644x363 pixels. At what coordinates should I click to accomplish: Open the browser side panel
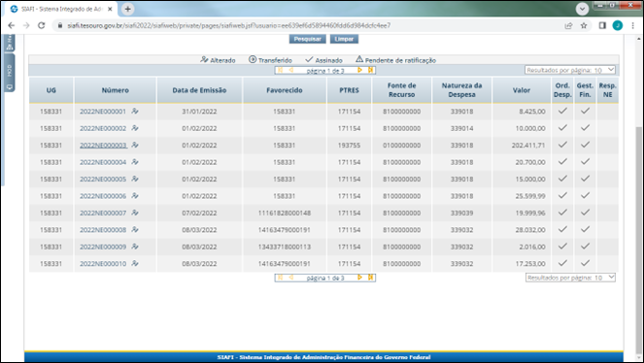pyautogui.click(x=602, y=25)
